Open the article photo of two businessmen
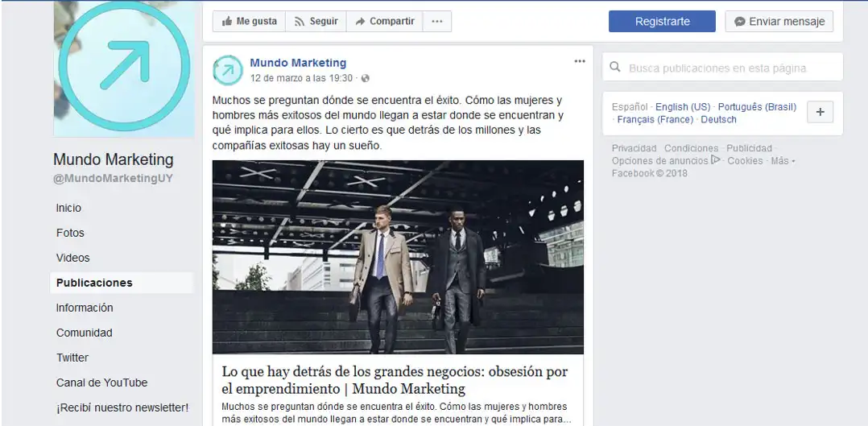The height and width of the screenshot is (426, 868). (398, 257)
